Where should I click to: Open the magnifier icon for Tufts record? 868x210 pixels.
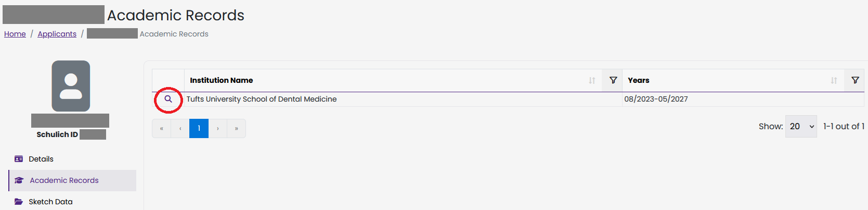[x=168, y=99]
